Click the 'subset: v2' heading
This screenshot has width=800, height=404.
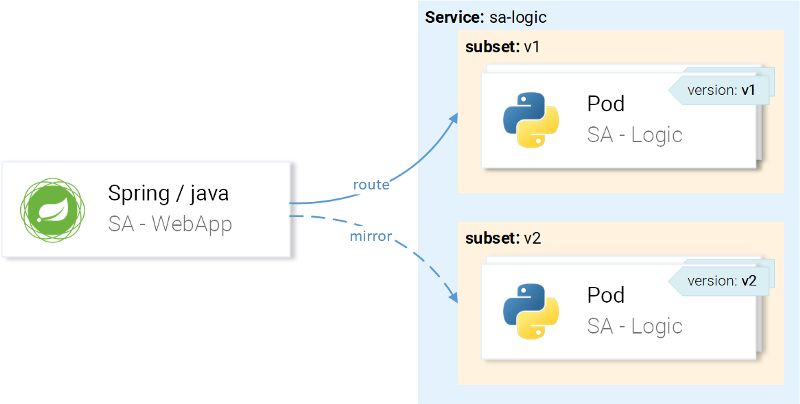click(x=503, y=238)
